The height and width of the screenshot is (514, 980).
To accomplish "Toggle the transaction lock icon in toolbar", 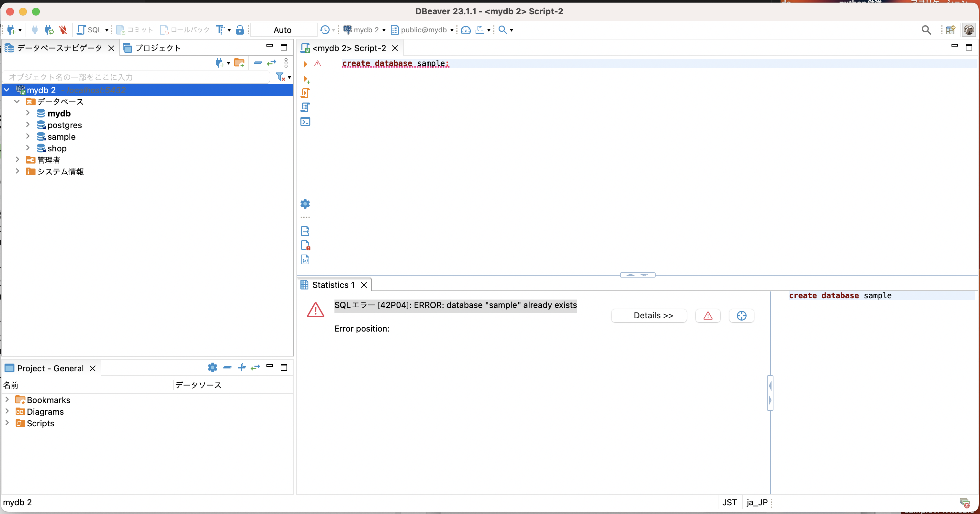I will click(240, 30).
